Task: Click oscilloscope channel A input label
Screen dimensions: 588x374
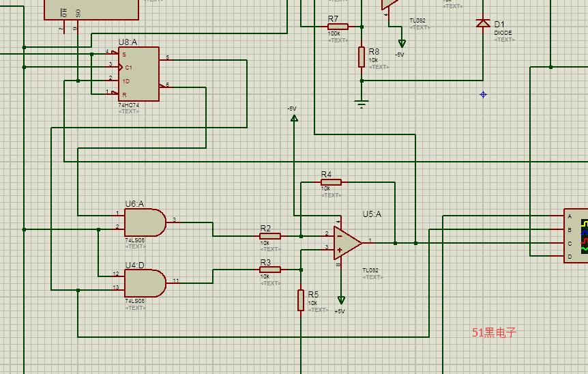Action: coord(570,216)
